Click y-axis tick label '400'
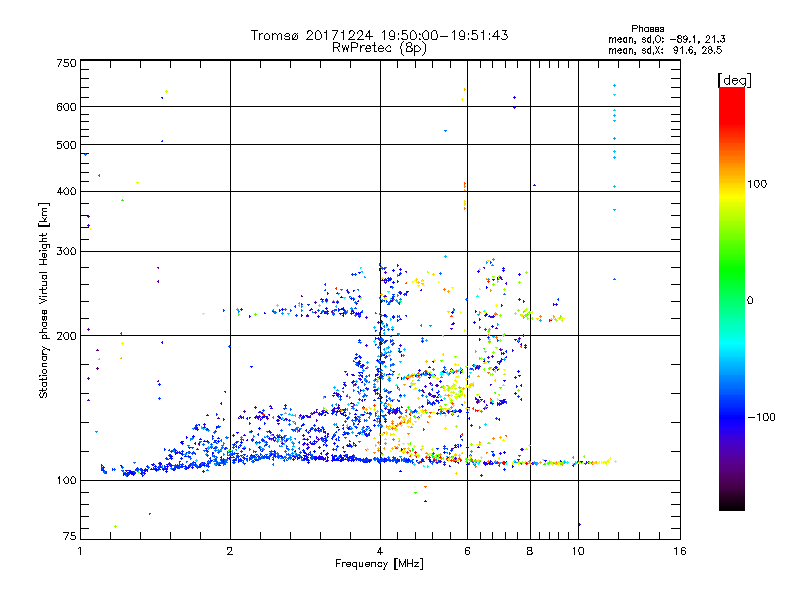 coord(66,191)
